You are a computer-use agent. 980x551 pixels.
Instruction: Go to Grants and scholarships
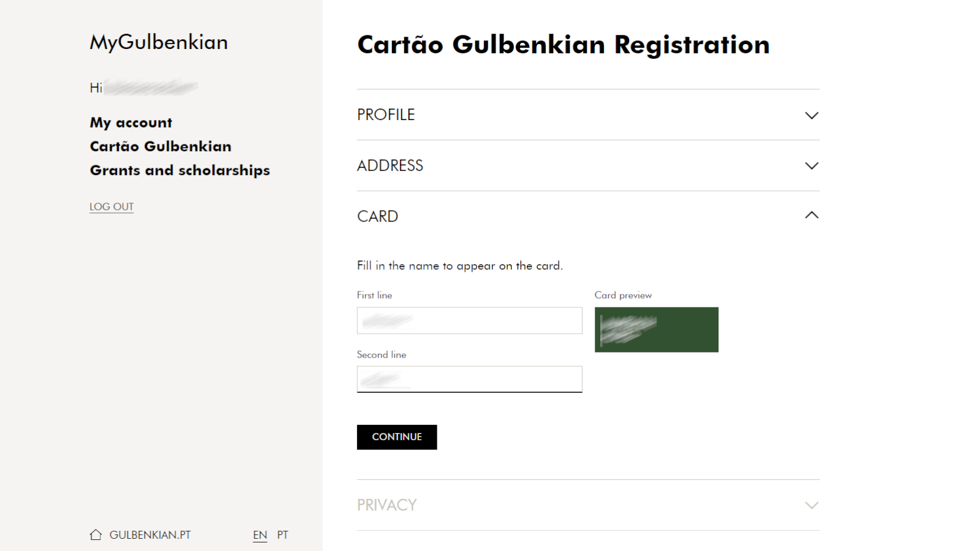pyautogui.click(x=180, y=170)
